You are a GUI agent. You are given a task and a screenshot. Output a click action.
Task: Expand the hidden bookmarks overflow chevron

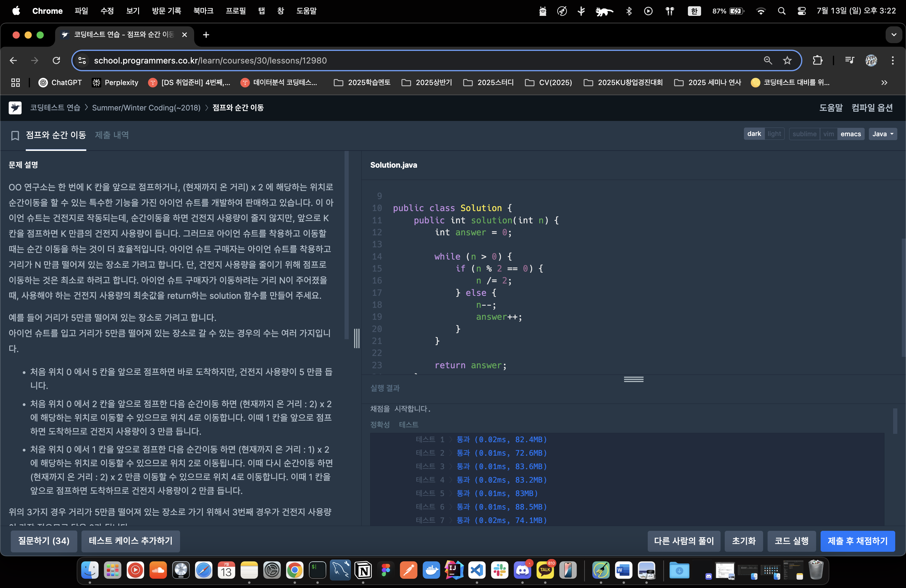pos(884,83)
